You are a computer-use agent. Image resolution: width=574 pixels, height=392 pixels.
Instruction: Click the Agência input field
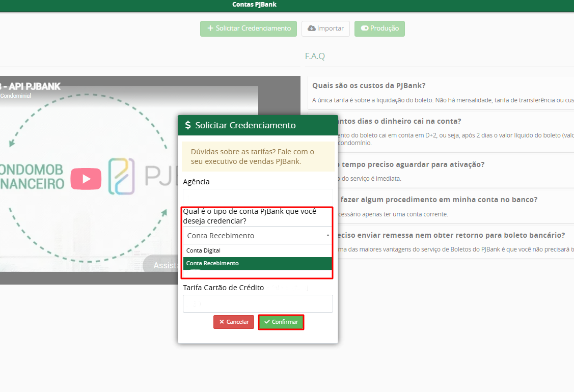258,198
